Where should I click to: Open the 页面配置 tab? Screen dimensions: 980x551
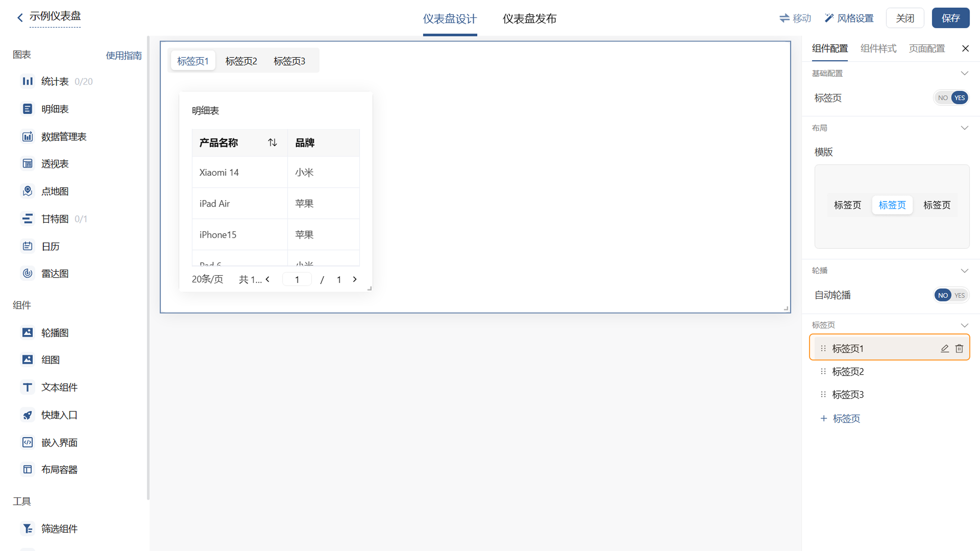click(x=927, y=48)
